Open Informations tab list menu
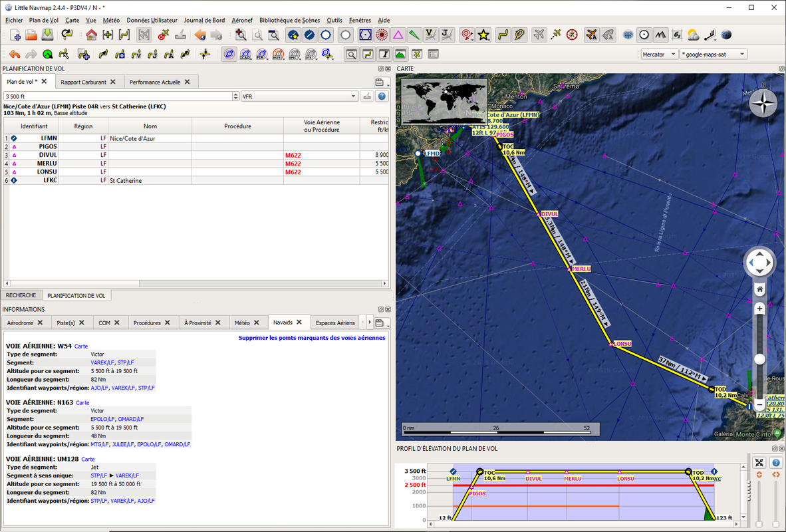This screenshot has height=532, width=786. point(381,323)
